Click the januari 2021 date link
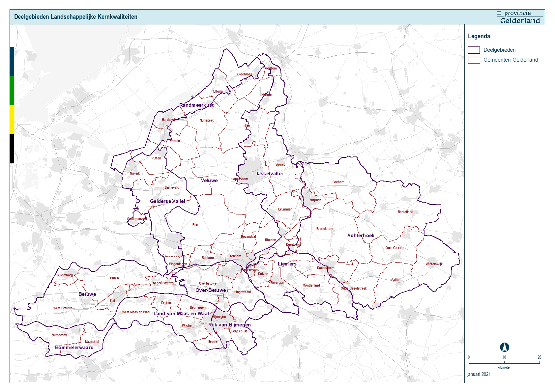Screen dimensions: 555x392 (479, 374)
